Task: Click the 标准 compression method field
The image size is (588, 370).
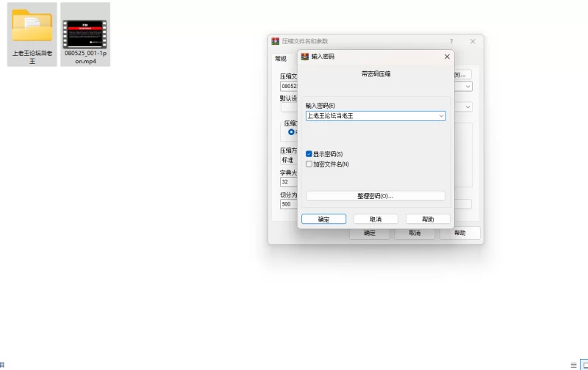Action: click(289, 160)
